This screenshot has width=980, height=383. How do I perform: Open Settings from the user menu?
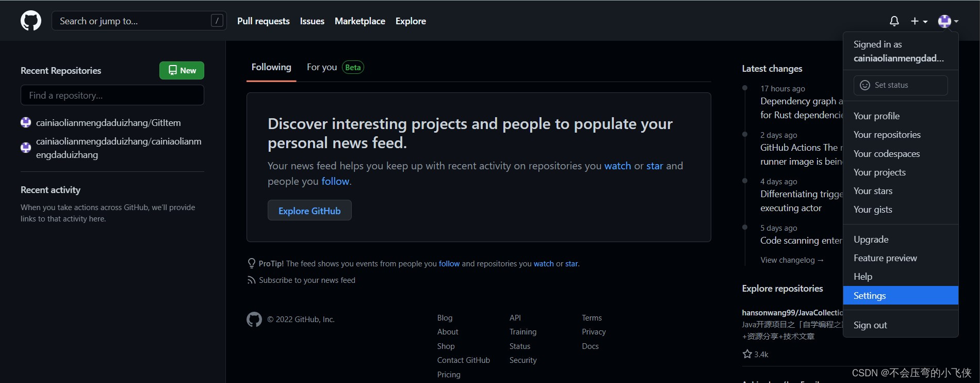901,296
